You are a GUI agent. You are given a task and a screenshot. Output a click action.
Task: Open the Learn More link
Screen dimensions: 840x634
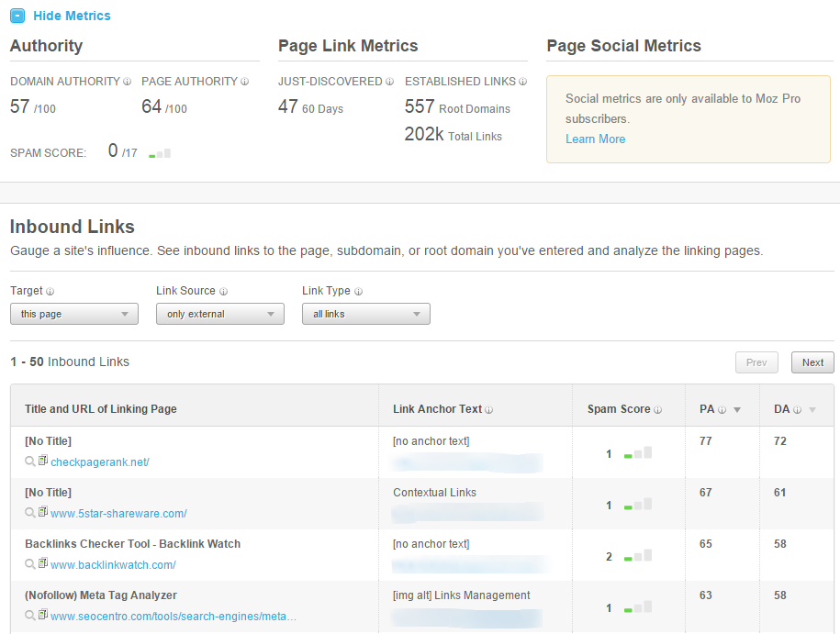tap(595, 139)
